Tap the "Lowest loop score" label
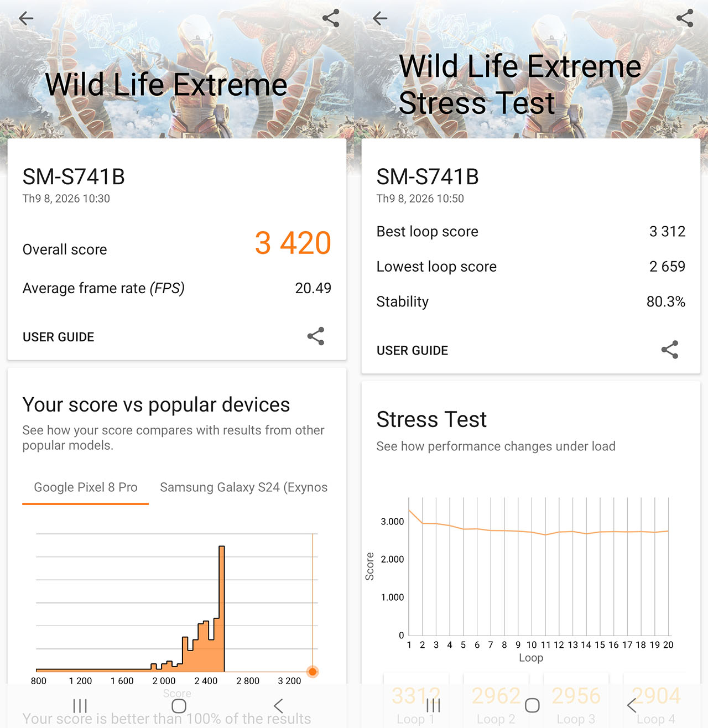 (436, 267)
